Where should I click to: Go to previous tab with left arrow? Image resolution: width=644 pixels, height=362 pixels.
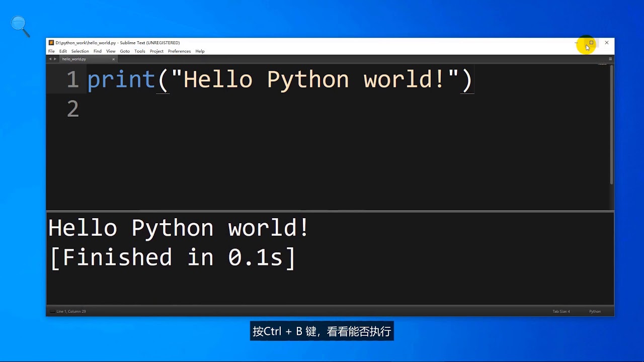pos(50,59)
